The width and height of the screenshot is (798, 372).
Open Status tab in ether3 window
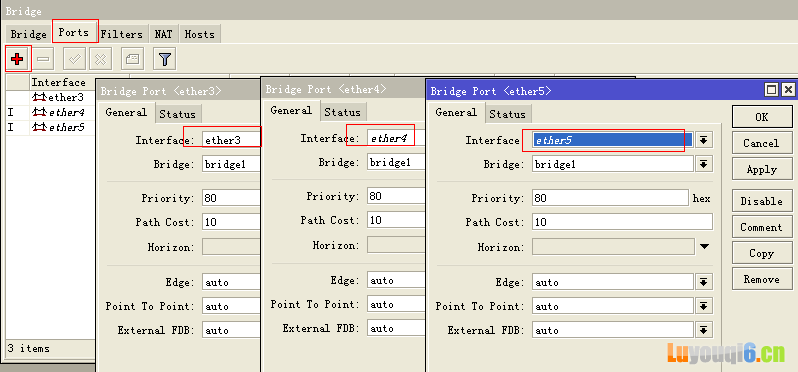[x=178, y=114]
